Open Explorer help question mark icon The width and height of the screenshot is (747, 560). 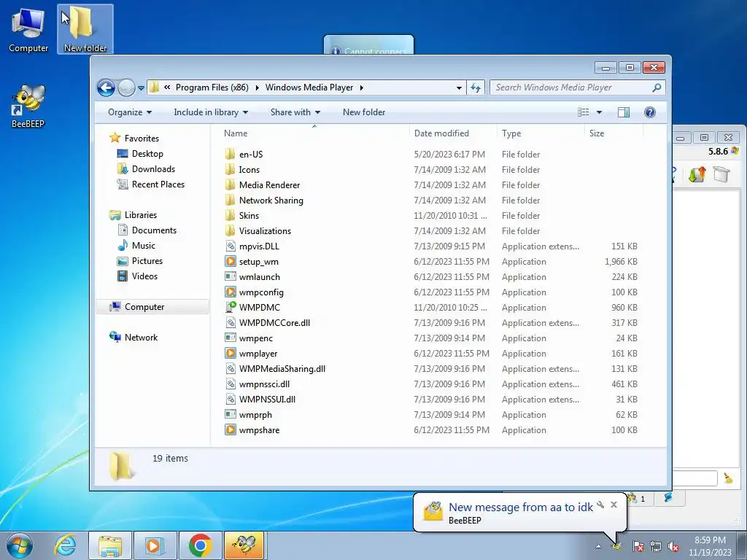pos(649,112)
